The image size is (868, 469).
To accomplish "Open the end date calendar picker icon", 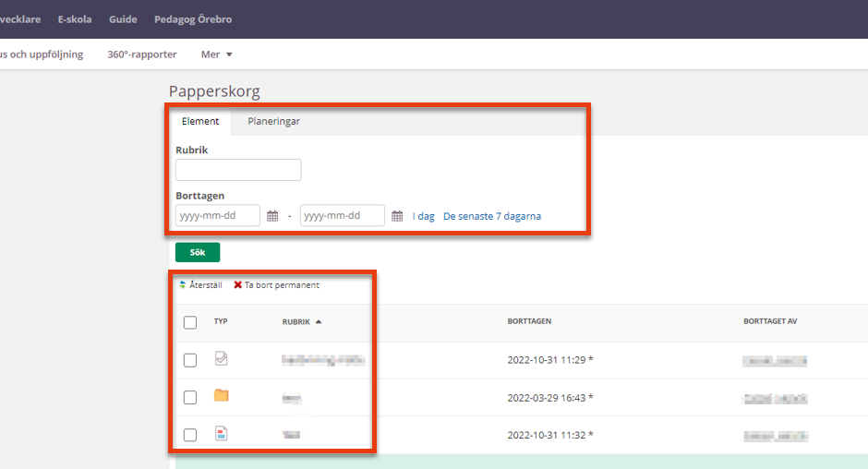I will [397, 216].
